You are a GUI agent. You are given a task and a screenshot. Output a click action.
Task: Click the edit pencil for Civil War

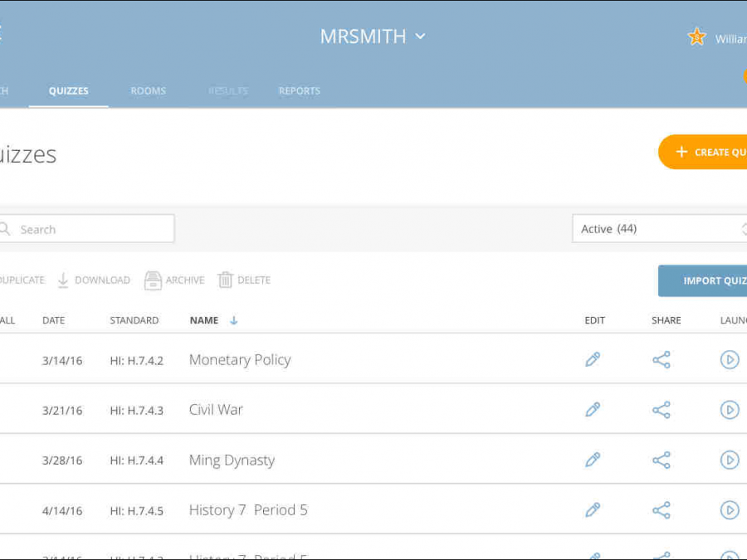click(593, 410)
